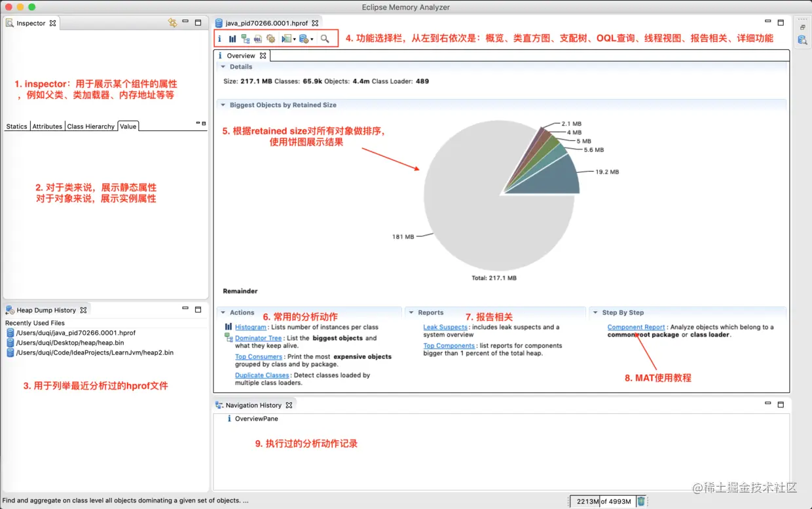The width and height of the screenshot is (812, 509).
Task: Collapse the Step By Step section
Action: pyautogui.click(x=595, y=312)
